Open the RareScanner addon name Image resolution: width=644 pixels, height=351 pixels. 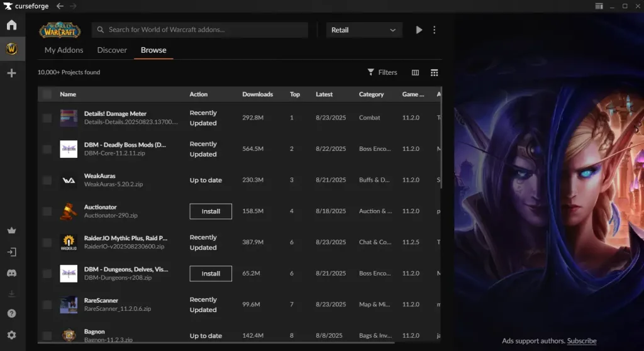click(x=101, y=301)
